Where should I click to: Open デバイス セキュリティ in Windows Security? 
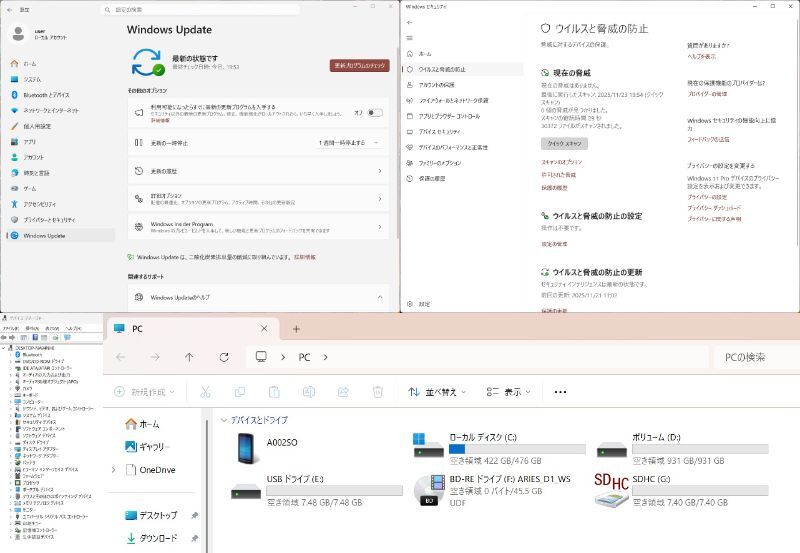pos(439,132)
